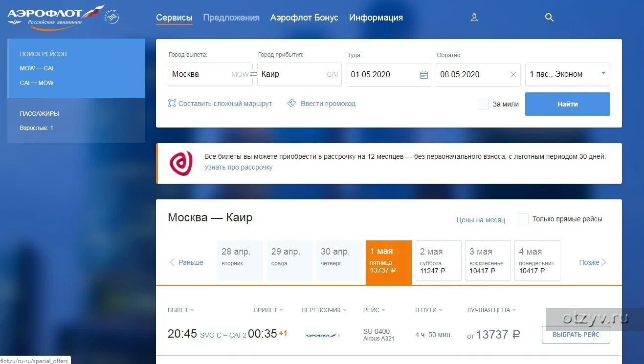Image resolution: width=644 pixels, height=364 pixels.
Task: Click the departure date field 01.05.2020
Action: tap(389, 74)
